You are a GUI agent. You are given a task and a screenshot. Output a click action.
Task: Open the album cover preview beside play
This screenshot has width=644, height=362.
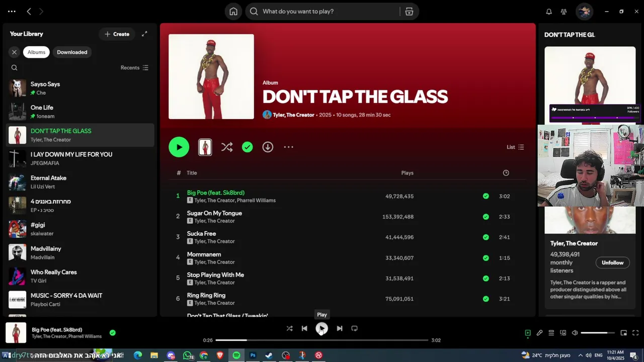pos(205,147)
